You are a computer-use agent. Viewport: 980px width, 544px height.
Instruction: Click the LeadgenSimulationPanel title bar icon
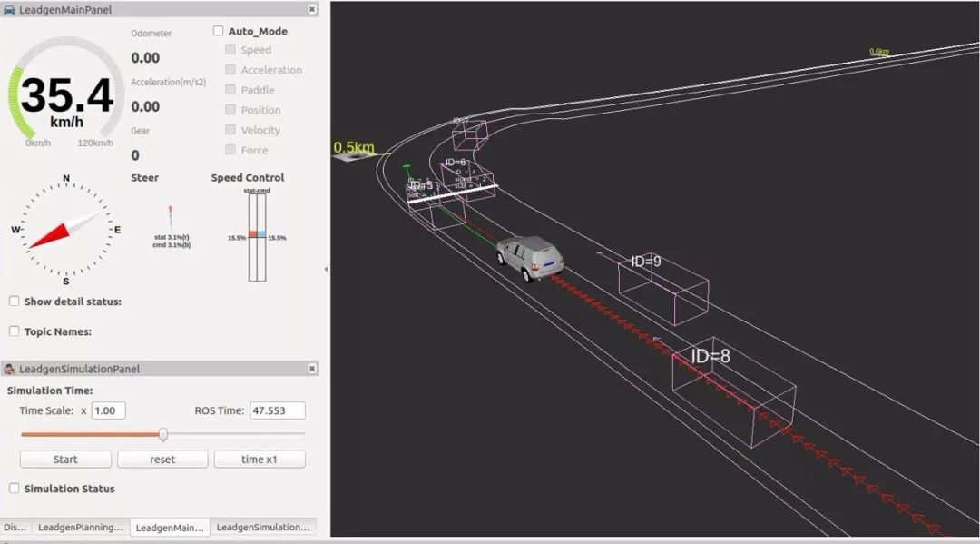(x=10, y=369)
